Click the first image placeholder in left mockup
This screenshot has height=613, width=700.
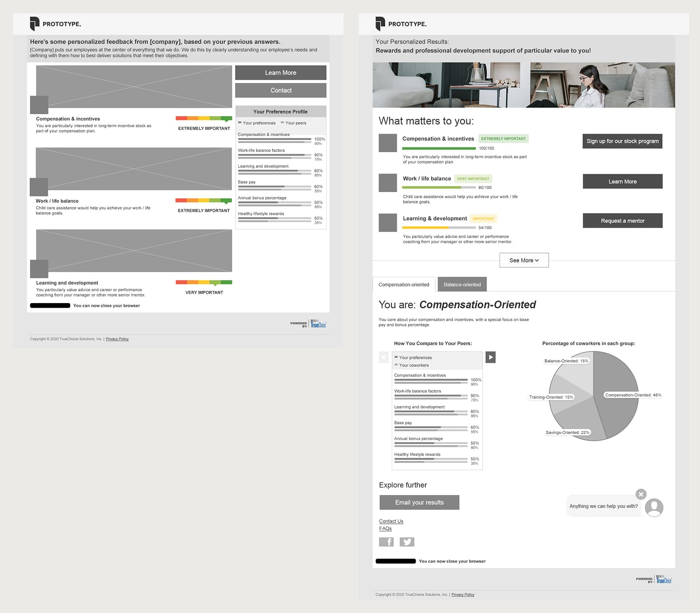tap(134, 87)
